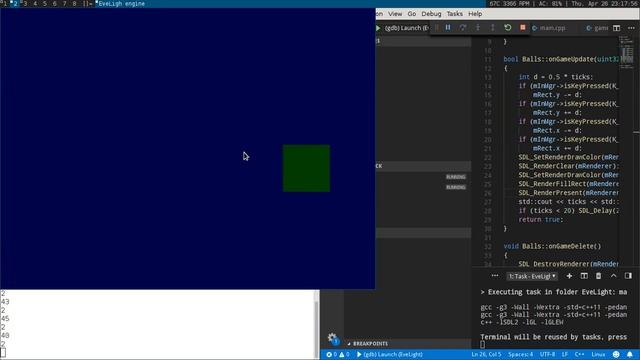This screenshot has width=640, height=360.
Task: Split the editor with the layout icon
Action: 616,28
